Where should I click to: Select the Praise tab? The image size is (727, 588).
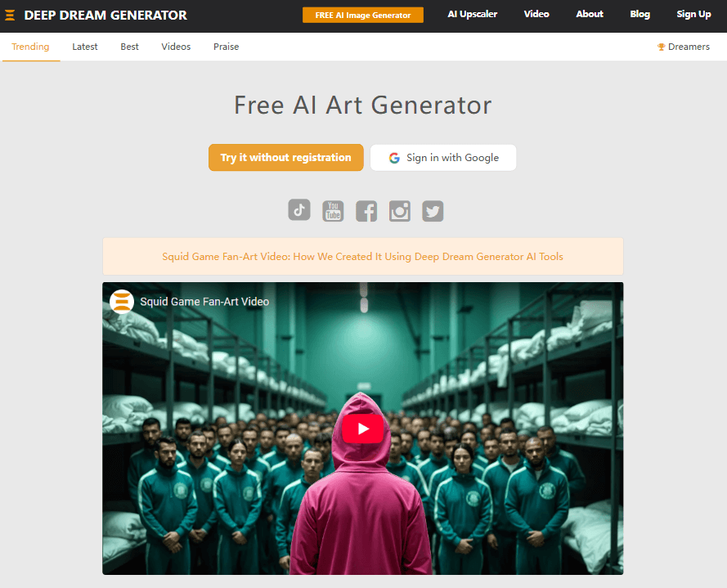tap(227, 47)
